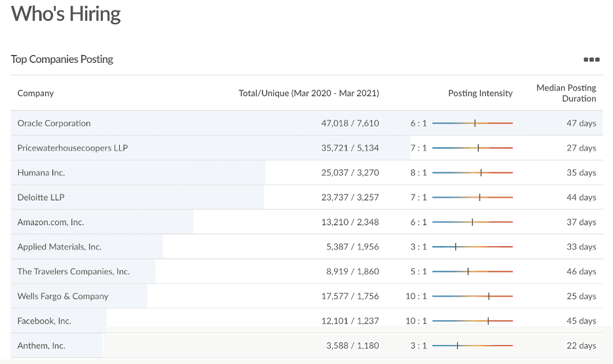Click the 3,588 / 1,180 postings value
The image size is (613, 364).
tap(352, 346)
